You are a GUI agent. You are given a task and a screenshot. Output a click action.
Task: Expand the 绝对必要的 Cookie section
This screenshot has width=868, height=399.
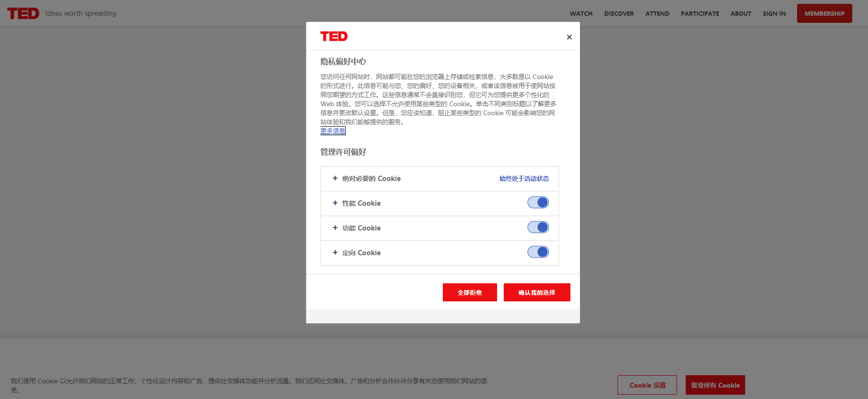(x=367, y=179)
